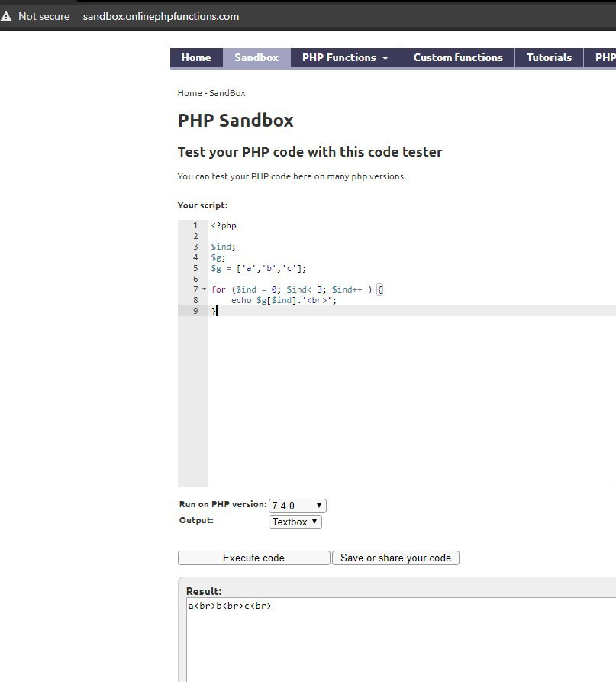The width and height of the screenshot is (616, 682).
Task: Click line number 7 in gutter
Action: coord(195,289)
